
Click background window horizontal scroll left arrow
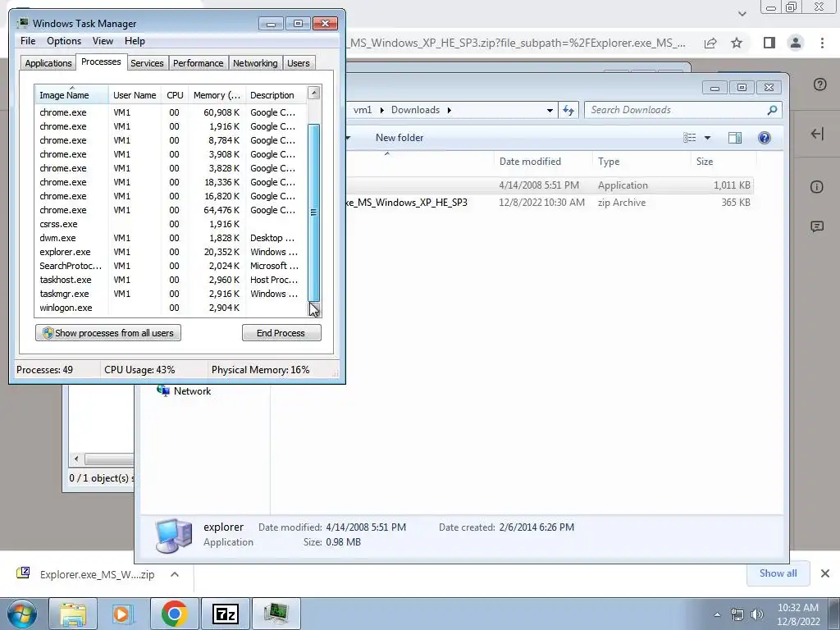pos(76,459)
